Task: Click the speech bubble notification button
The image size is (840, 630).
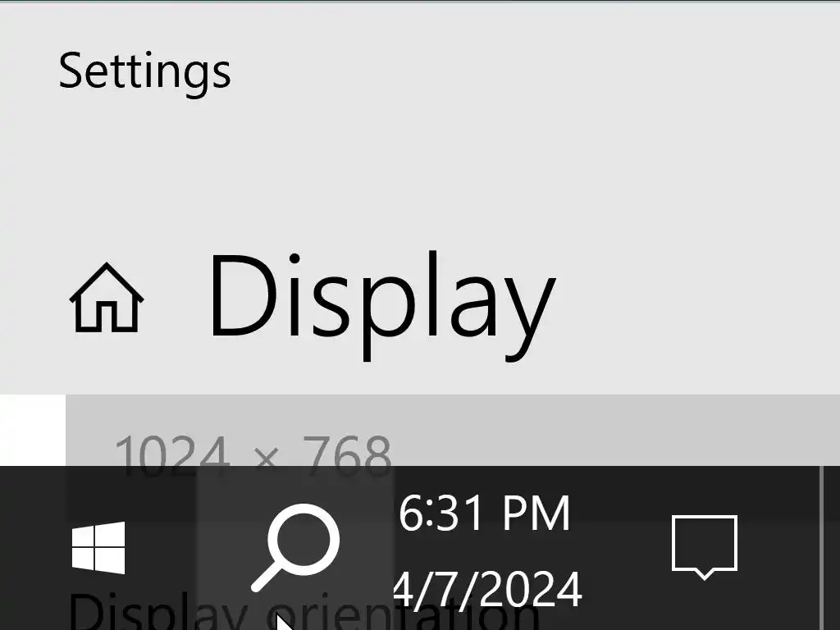Action: [x=705, y=547]
